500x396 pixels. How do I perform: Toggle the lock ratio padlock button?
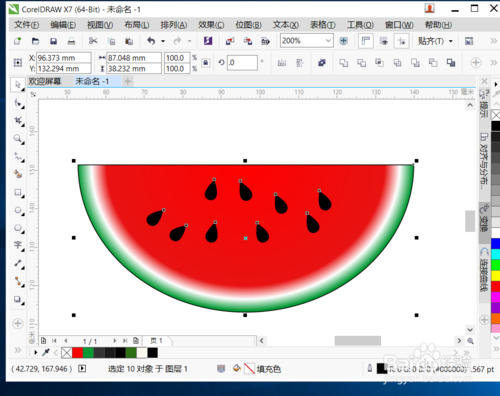[206, 63]
